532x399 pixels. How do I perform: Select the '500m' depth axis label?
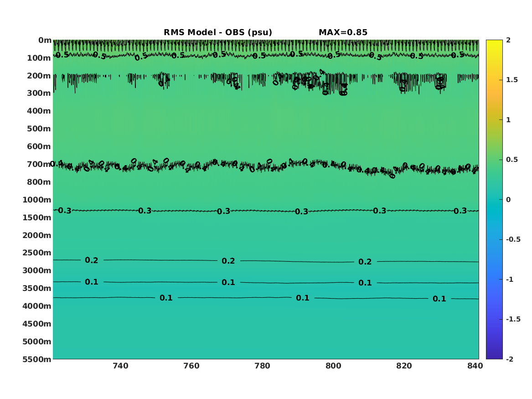pyautogui.click(x=39, y=129)
